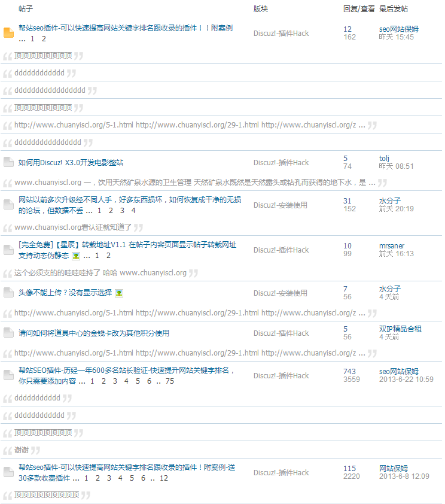
Task: Click quoted reply starting 饮用天然矿泉水源的卫生管理
Action: tap(195, 183)
